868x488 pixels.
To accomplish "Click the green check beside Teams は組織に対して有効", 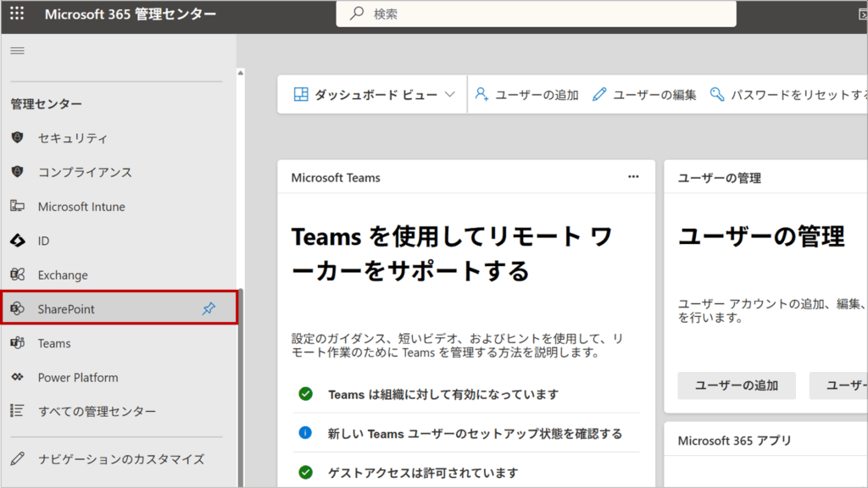I will pos(305,394).
